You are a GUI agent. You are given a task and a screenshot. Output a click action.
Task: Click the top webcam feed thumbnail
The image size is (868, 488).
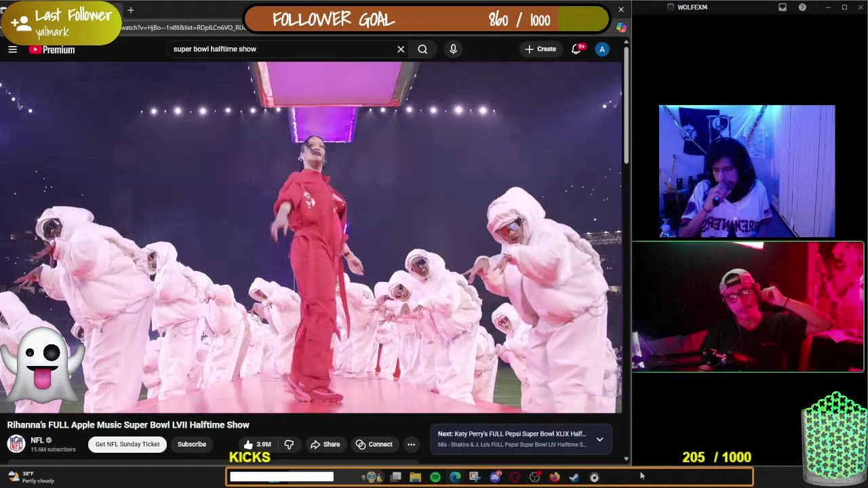tap(747, 171)
